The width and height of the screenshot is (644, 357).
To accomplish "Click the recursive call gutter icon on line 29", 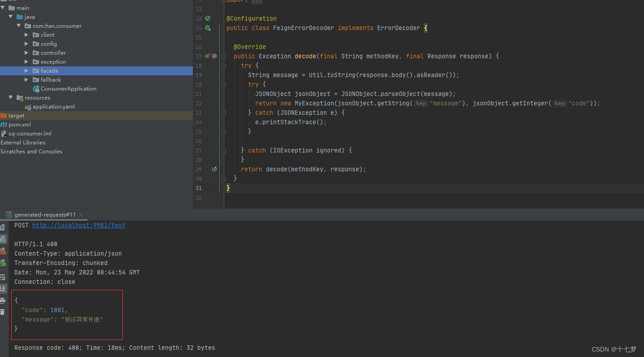I will click(214, 169).
